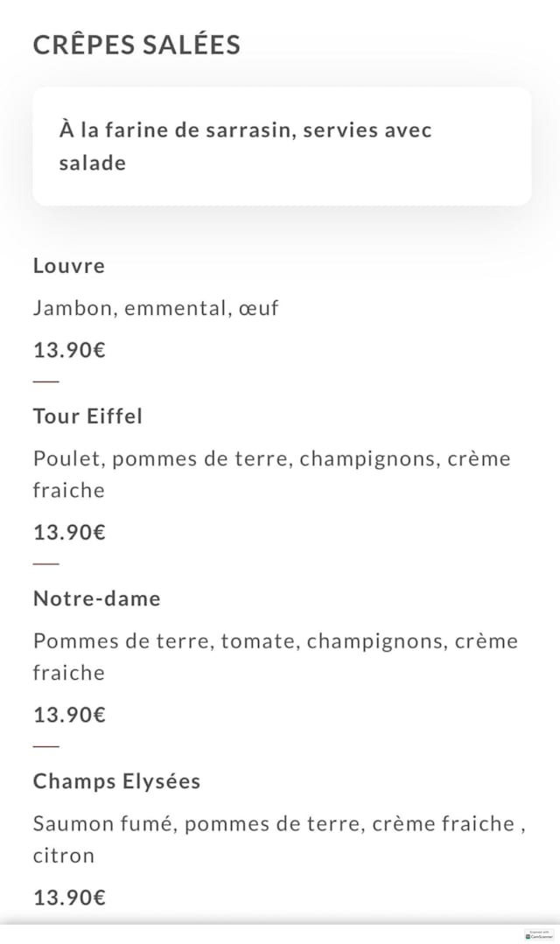560x944 pixels.
Task: Click the Saumon fumé ingredients line
Action: tap(278, 824)
